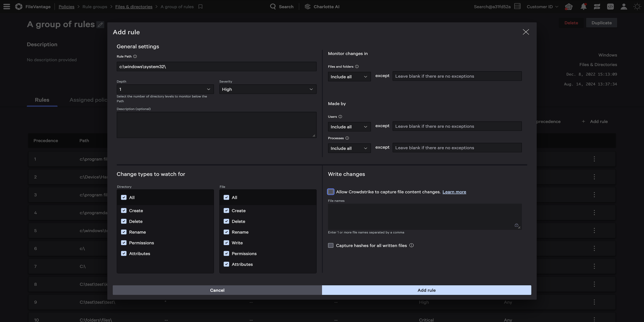Click the Add rule button
644x322 pixels.
tap(426, 290)
